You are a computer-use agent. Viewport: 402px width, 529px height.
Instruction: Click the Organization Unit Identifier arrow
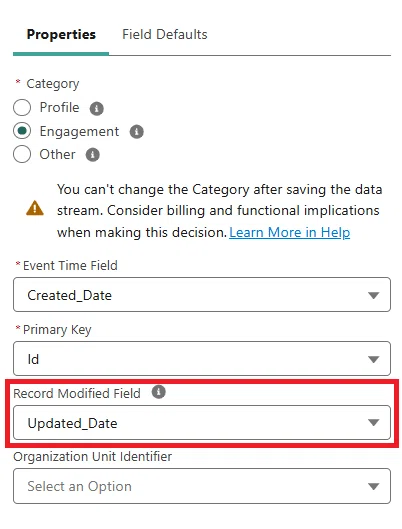[x=373, y=486]
